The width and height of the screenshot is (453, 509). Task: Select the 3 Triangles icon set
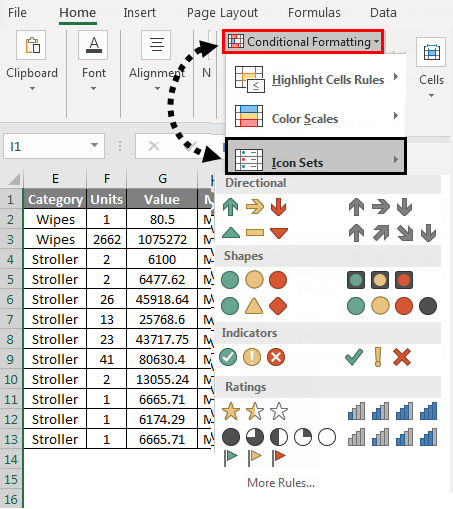255,233
